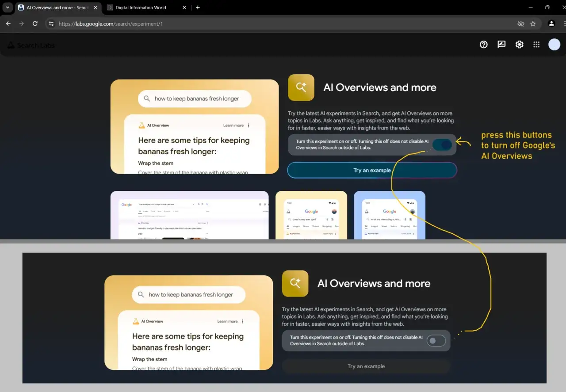Open the send feedback icon
Viewport: 566px width, 392px height.
point(501,44)
